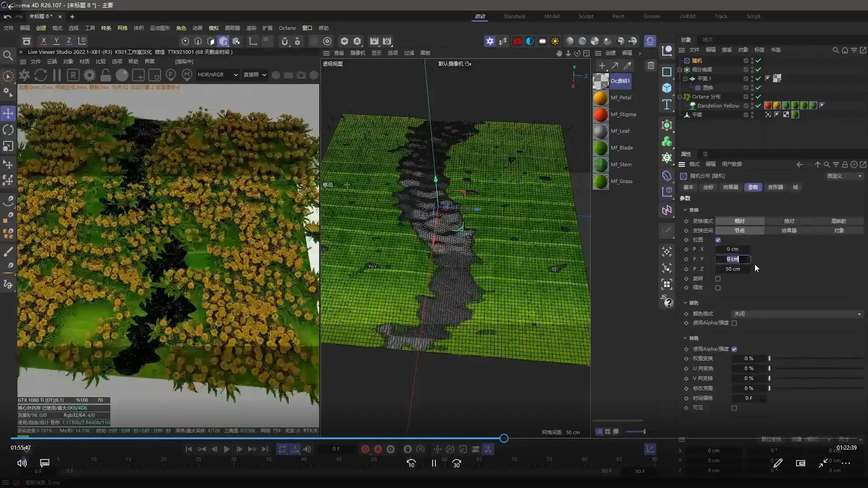Image resolution: width=868 pixels, height=488 pixels.
Task: Select the Mf_Petal material thumbnail
Action: (601, 98)
